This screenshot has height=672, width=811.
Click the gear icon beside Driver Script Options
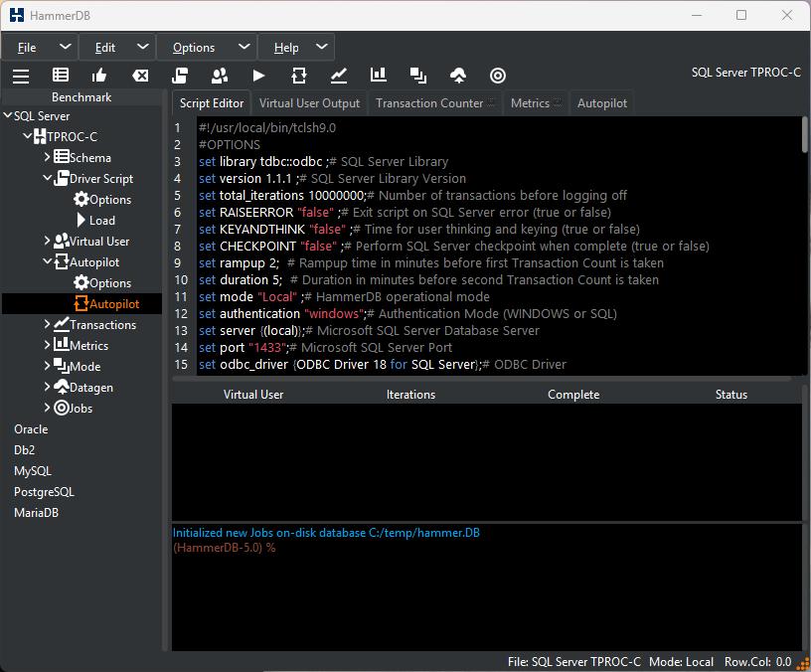point(81,199)
